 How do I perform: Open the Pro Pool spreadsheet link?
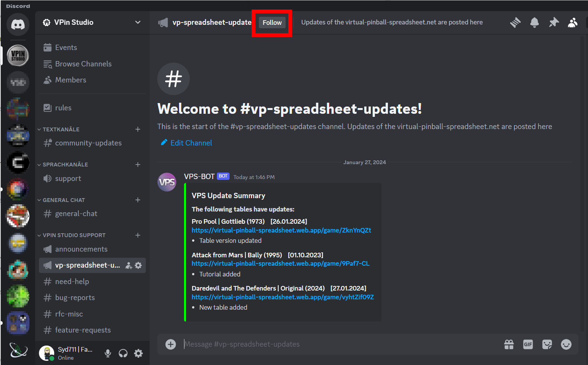[x=281, y=230]
